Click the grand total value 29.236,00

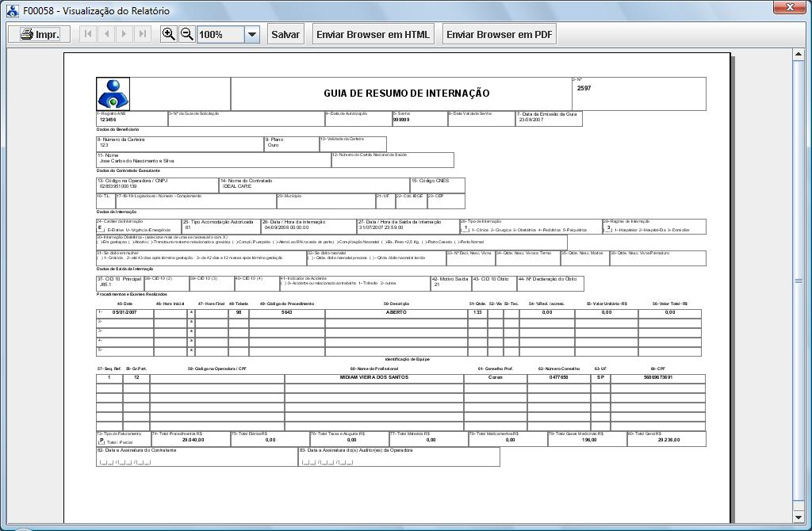tap(669, 440)
